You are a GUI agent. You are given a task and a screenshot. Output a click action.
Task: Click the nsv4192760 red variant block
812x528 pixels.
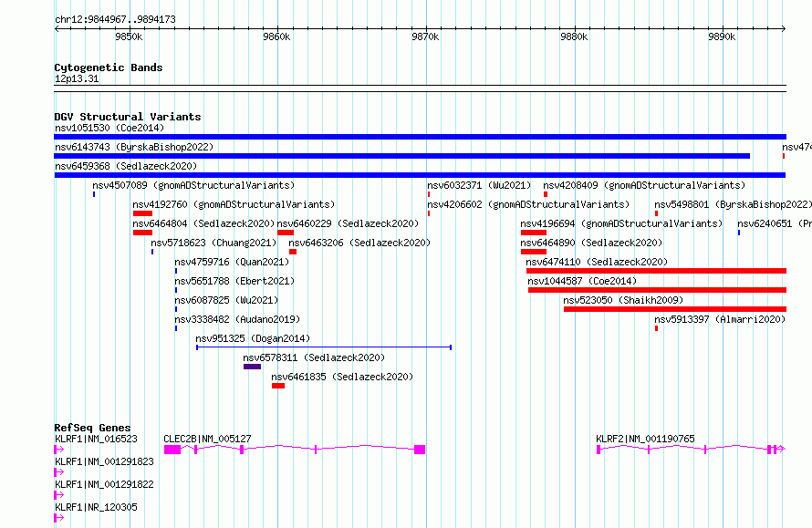pyautogui.click(x=142, y=213)
